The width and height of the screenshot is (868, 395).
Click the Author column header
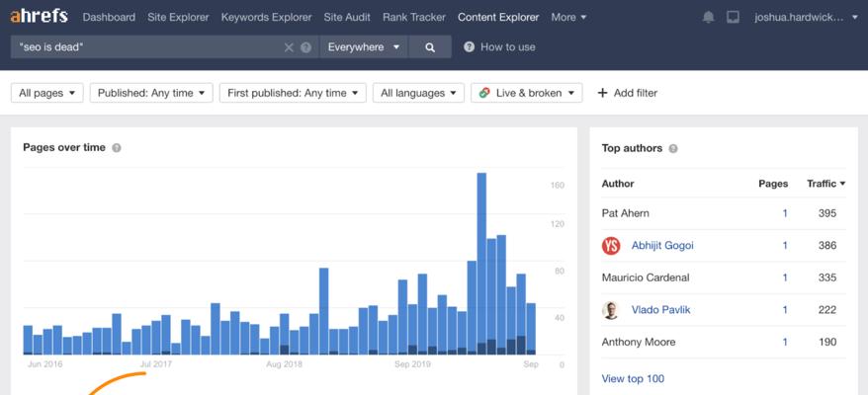pos(618,184)
